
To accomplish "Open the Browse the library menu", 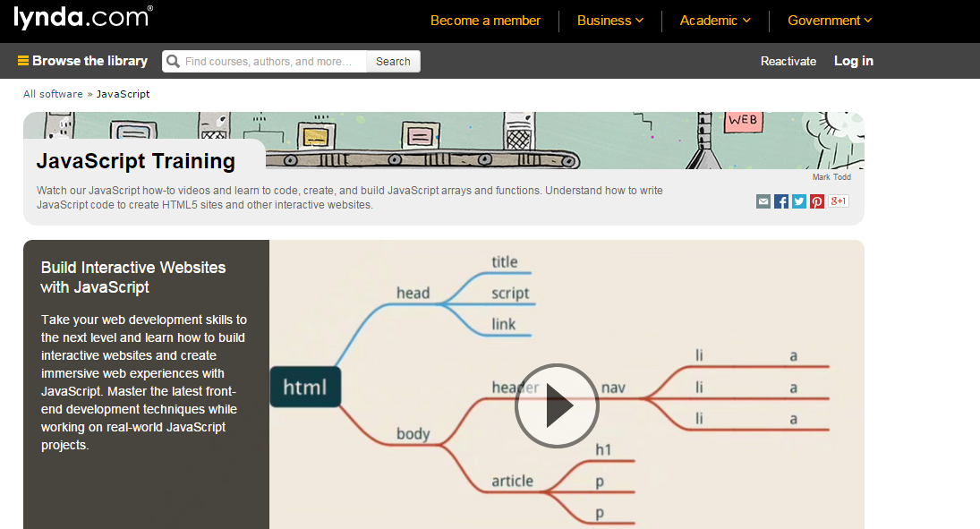I will click(82, 61).
